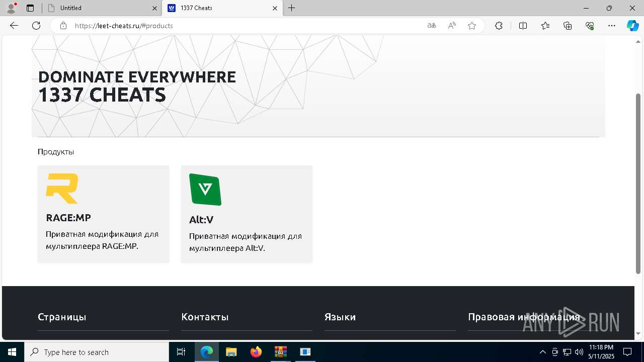The image size is (644, 362).
Task: Add this page to favorites star
Action: coord(472,26)
